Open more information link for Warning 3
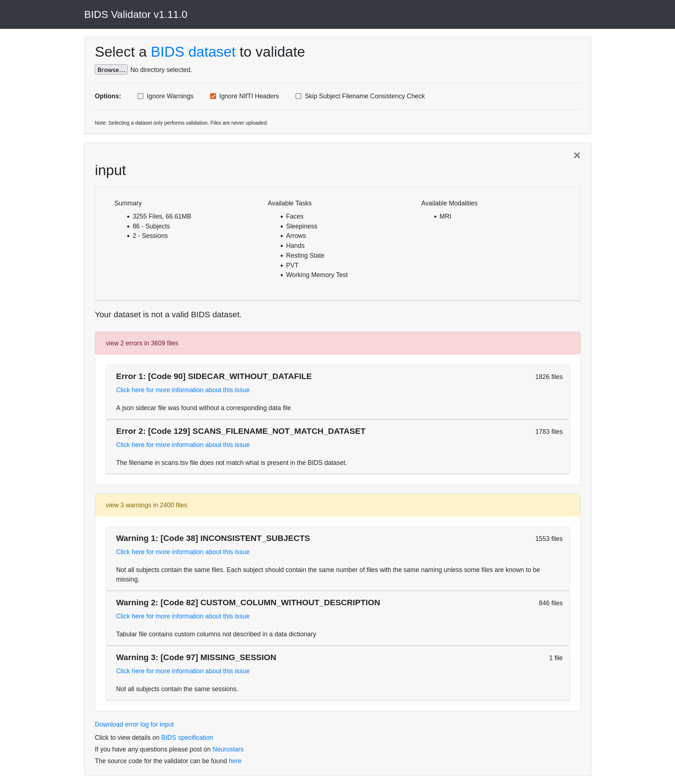Viewport: 675px width, 784px height. [x=183, y=671]
